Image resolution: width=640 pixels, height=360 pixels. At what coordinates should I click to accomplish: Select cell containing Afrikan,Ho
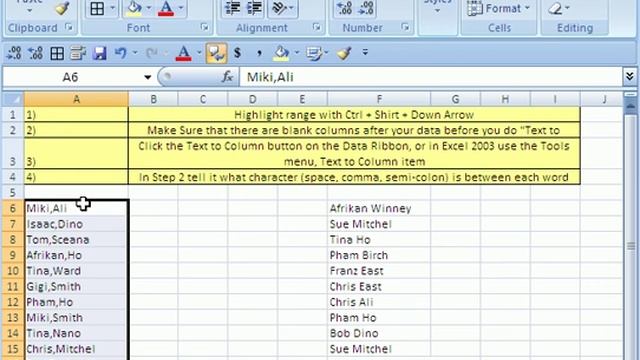pos(76,255)
